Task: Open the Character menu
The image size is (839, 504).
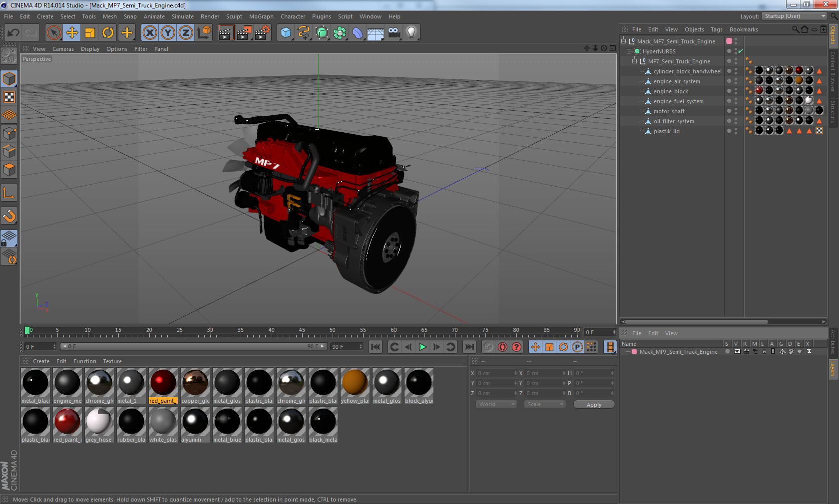Action: [293, 16]
